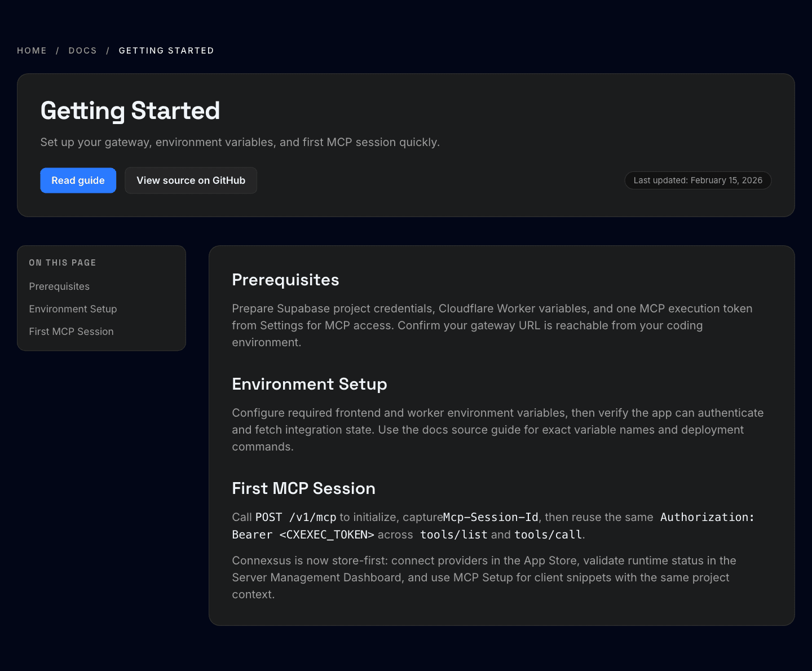Click the tools/call code snippet
812x671 pixels.
(548, 535)
